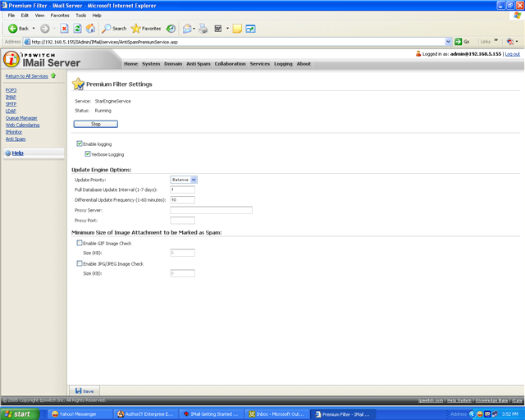Open the Mail button dropdown arrow
This screenshot has height=420, width=525.
[194, 29]
